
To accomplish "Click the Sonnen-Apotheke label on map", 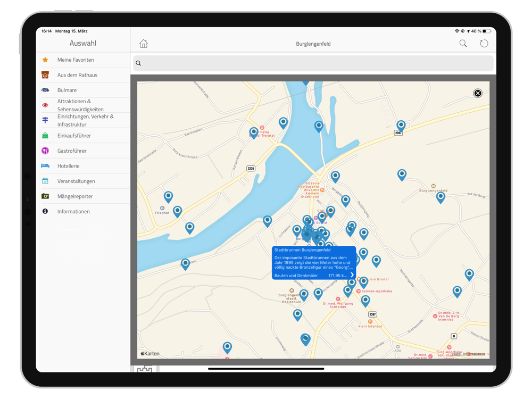I will point(377,291).
